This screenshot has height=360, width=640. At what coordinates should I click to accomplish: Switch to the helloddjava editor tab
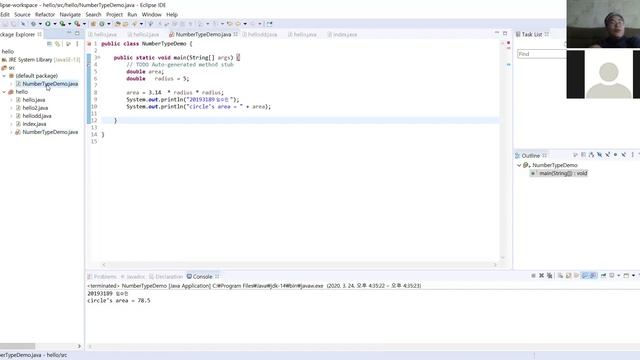260,35
